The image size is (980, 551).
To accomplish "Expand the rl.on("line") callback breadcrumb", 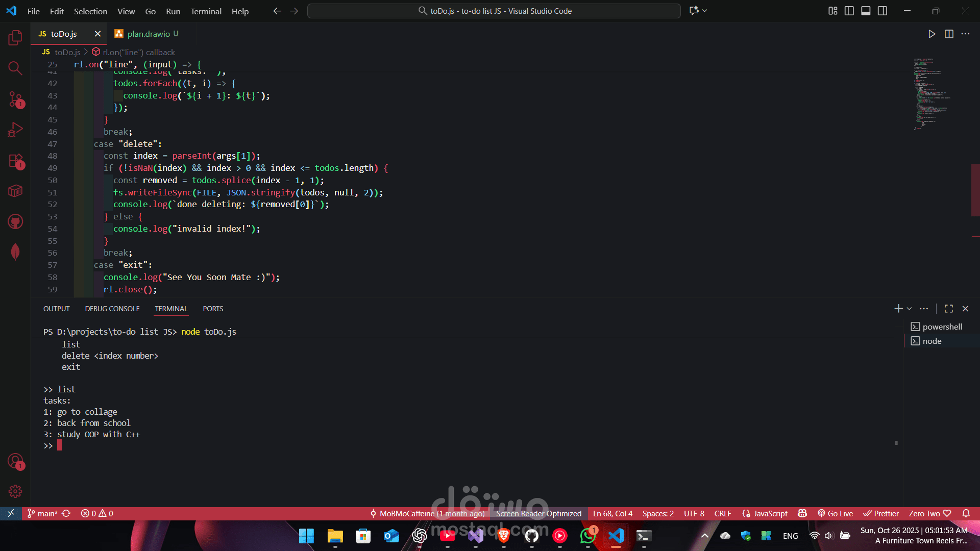I will pos(138,52).
